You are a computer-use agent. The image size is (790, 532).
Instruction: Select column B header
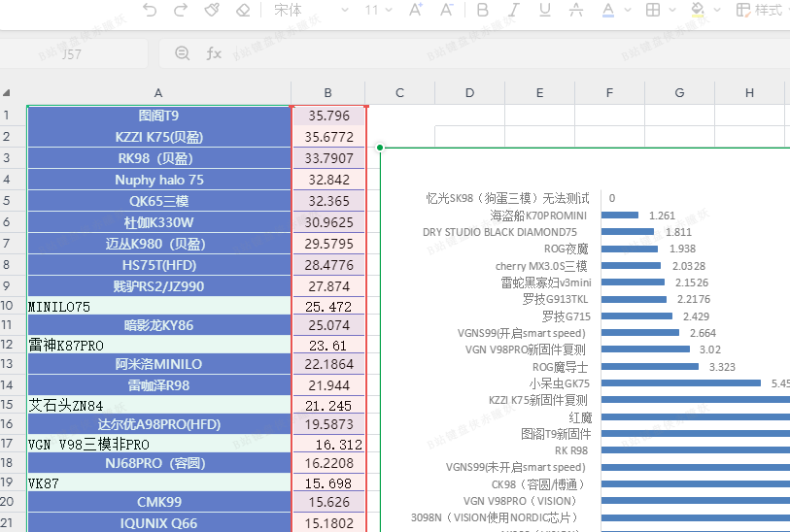point(328,92)
